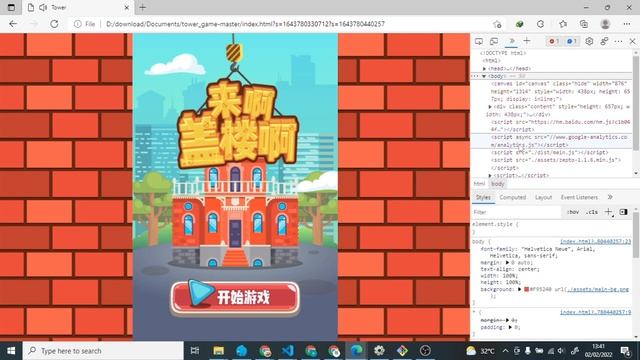This screenshot has width=640, height=360.
Task: Add a new DevTools tool with plus icon
Action: pyautogui.click(x=527, y=41)
